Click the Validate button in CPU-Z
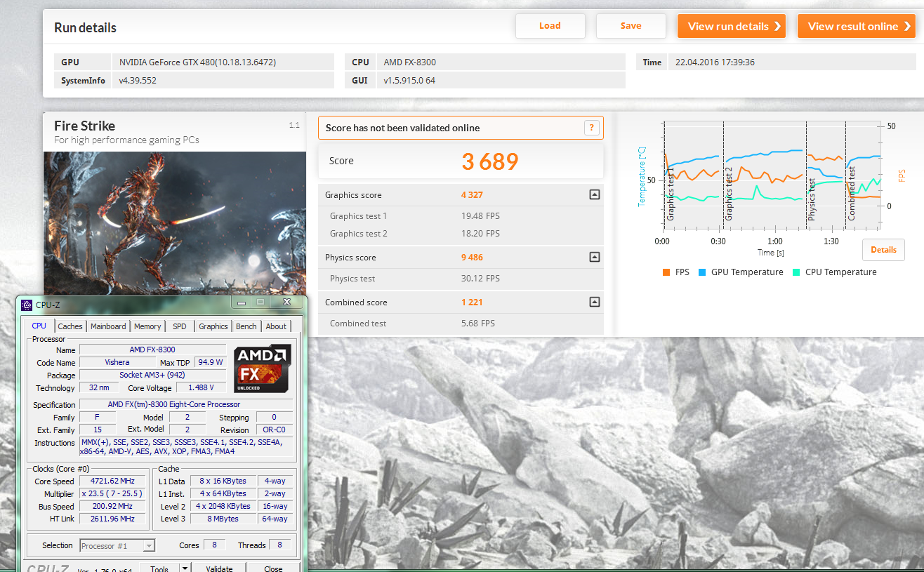 click(219, 568)
